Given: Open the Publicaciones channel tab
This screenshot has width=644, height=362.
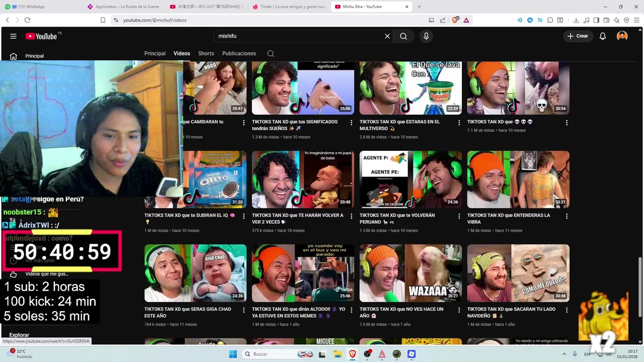Looking at the screenshot, I should pos(239,53).
